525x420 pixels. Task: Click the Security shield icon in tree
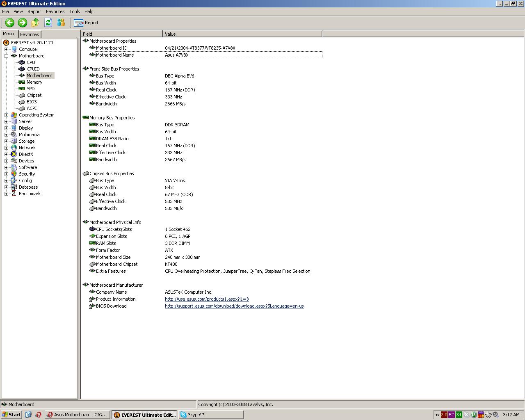point(14,174)
